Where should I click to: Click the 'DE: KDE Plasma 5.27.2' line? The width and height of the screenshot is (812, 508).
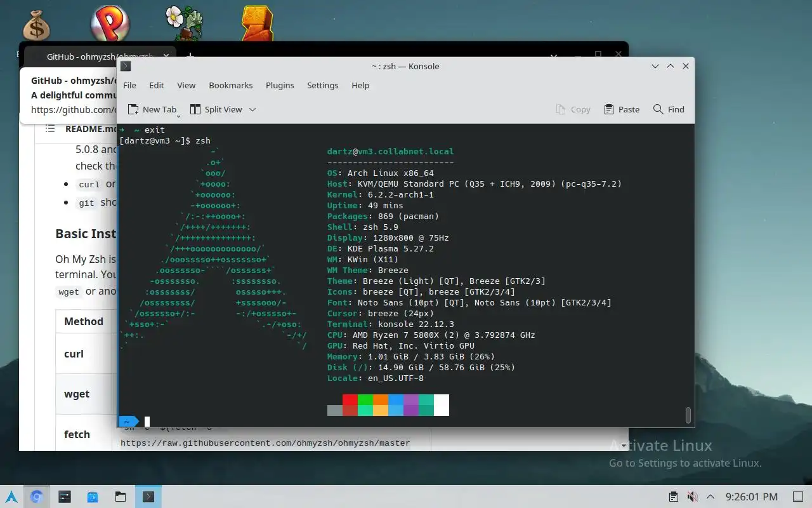click(381, 249)
